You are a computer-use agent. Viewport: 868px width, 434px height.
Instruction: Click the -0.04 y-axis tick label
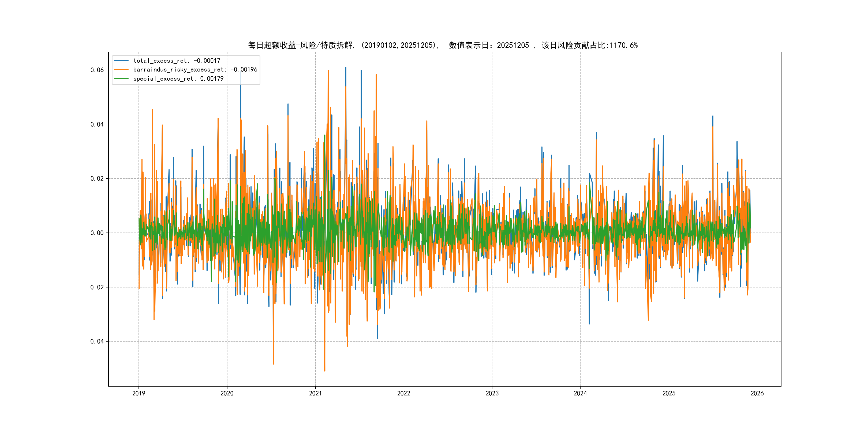96,341
